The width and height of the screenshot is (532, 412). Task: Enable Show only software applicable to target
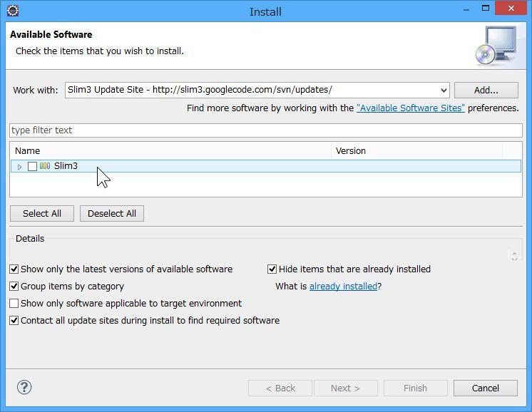point(14,304)
